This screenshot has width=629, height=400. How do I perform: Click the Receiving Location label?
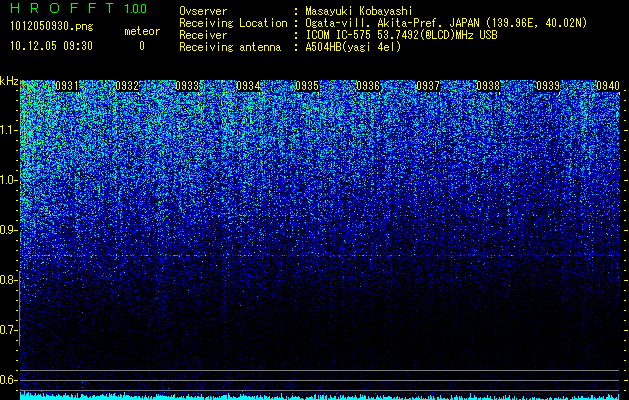233,23
